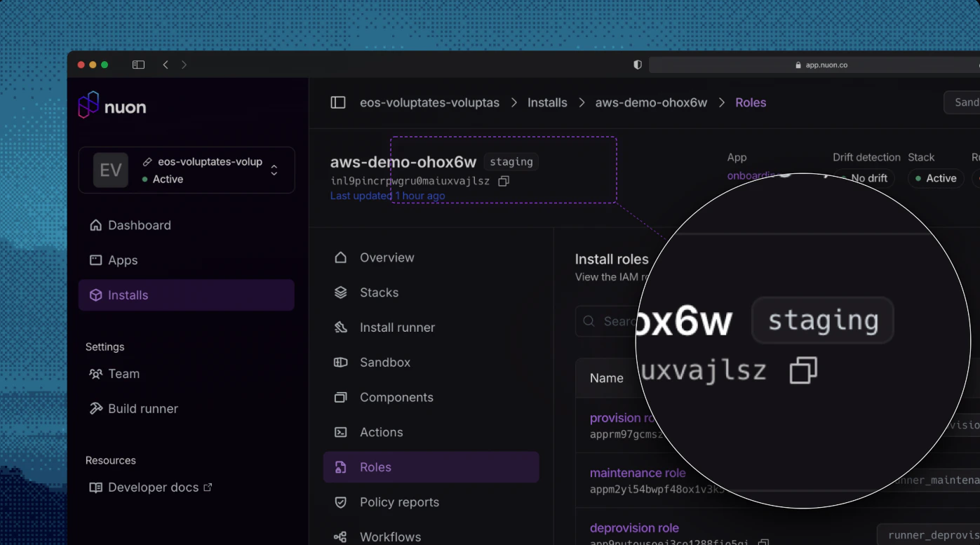Click the Roles file-lock icon

tap(341, 467)
